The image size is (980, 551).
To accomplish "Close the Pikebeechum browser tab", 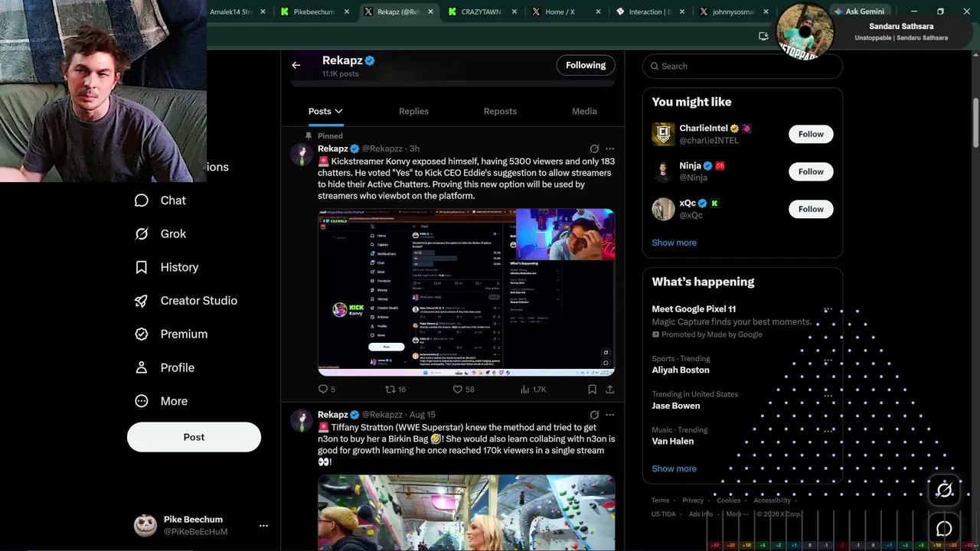I will tap(347, 11).
